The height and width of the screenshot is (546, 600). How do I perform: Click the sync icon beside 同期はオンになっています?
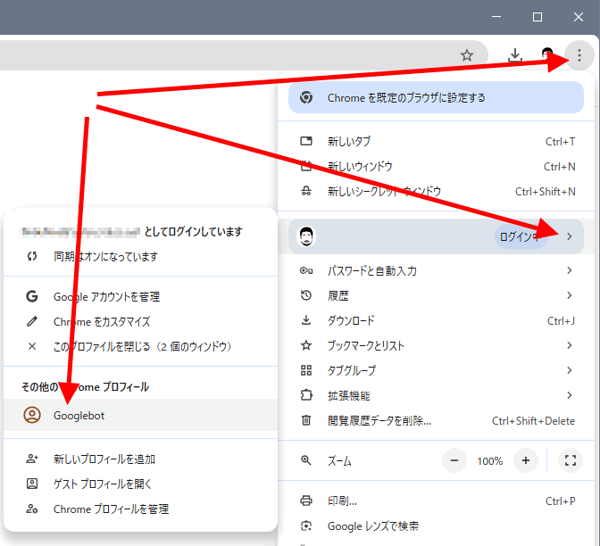(32, 256)
